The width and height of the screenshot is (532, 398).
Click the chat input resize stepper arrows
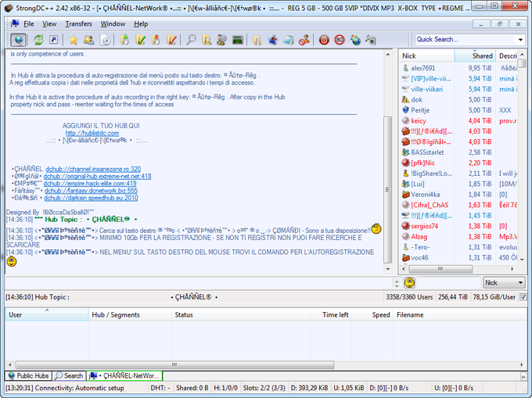coord(397,282)
